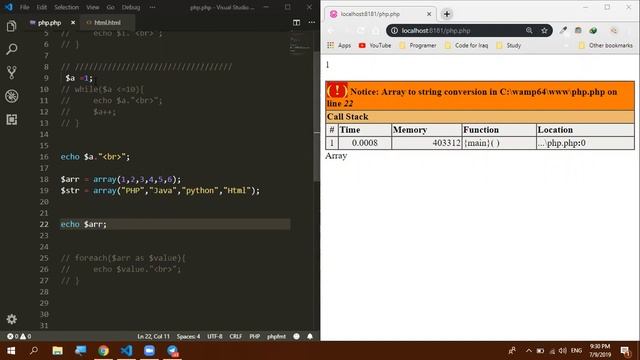Close the php.php editor tab
640x360 pixels.
pyautogui.click(x=73, y=22)
